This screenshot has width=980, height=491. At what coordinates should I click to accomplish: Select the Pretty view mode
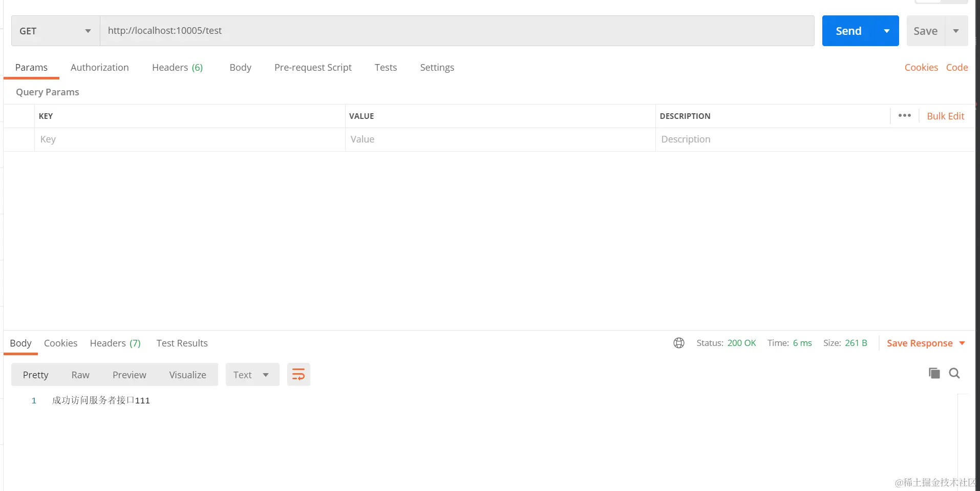coord(35,375)
